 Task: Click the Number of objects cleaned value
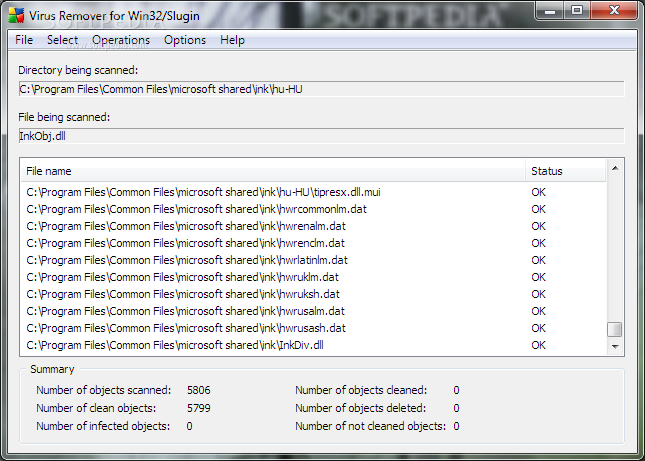[x=456, y=390]
